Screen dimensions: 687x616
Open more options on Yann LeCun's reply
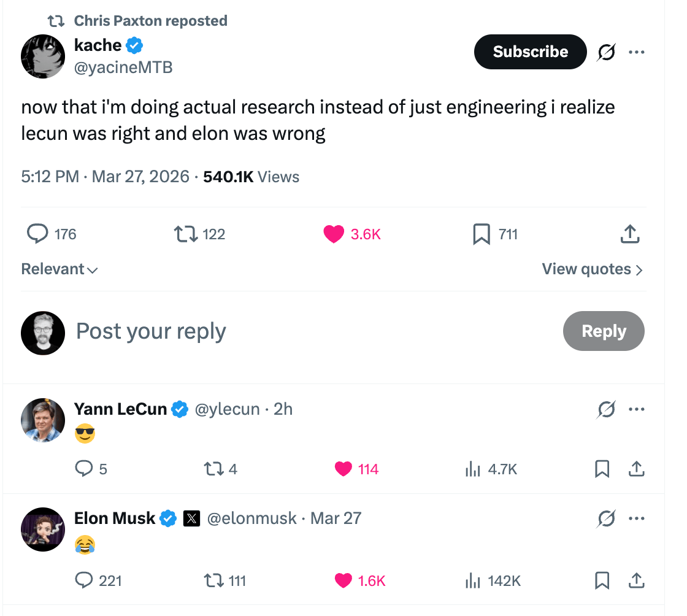coord(636,409)
